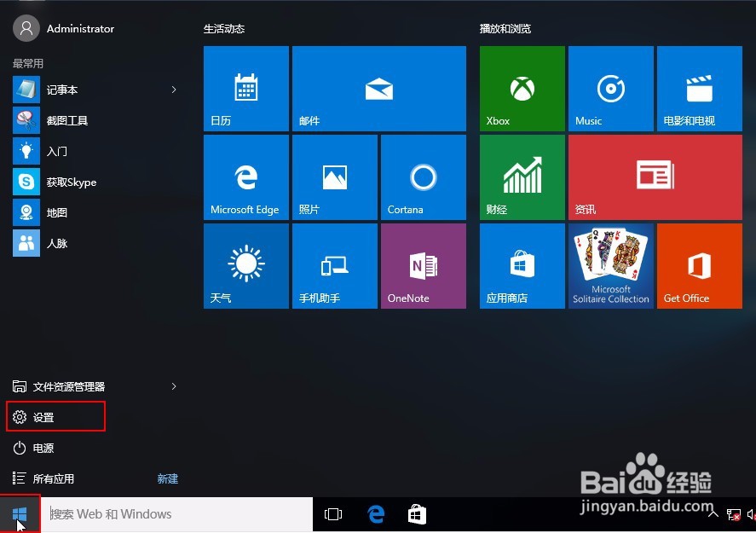The image size is (756, 533).
Task: Select 获取Skype in the app list
Action: (96, 182)
